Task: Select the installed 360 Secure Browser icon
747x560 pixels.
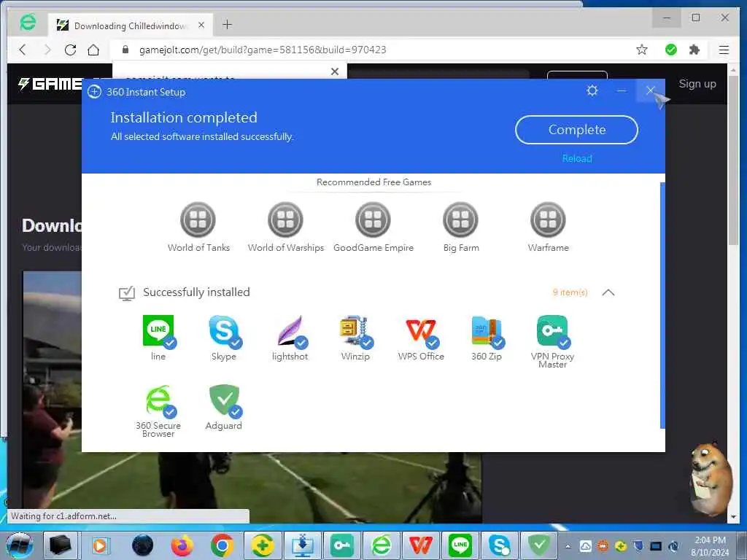Action: pyautogui.click(x=160, y=400)
